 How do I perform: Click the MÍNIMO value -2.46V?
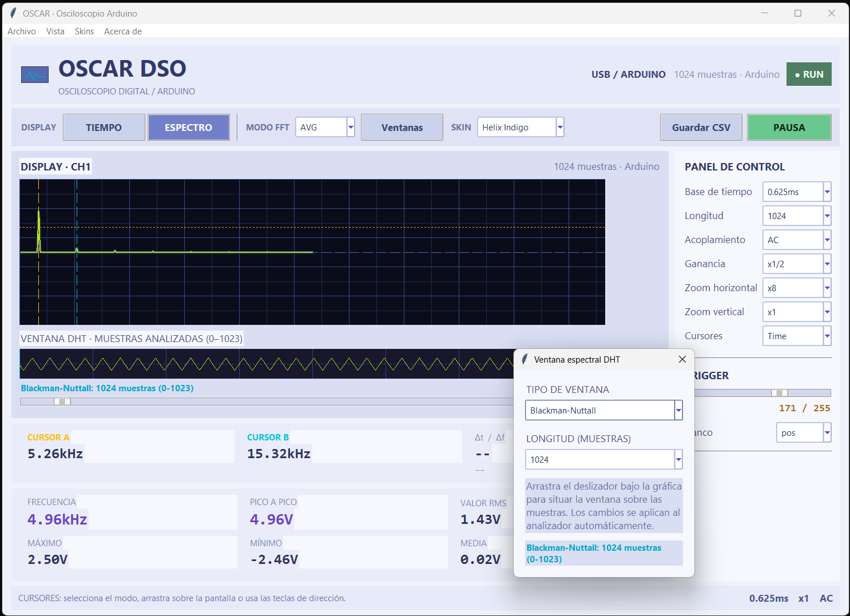point(274,559)
